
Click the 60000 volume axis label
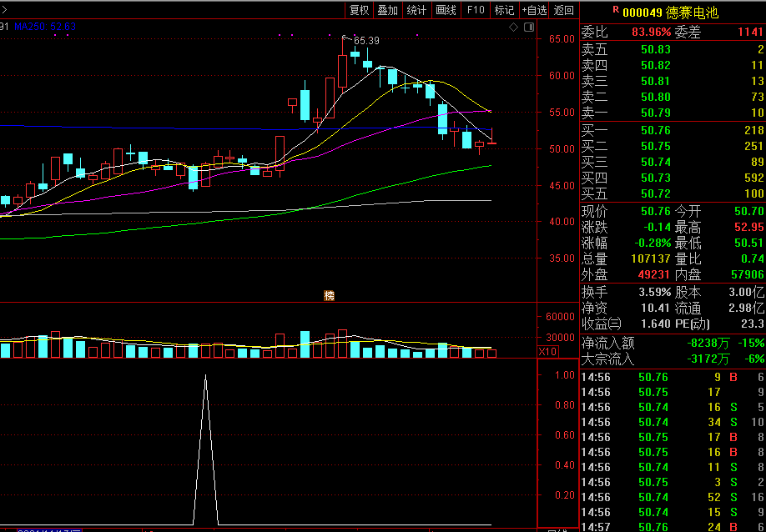560,316
